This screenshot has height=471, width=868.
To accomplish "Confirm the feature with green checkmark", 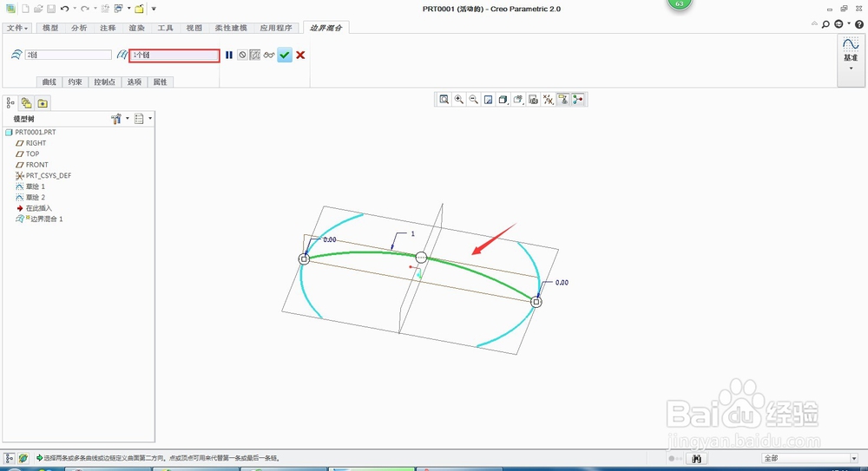I will 285,55.
